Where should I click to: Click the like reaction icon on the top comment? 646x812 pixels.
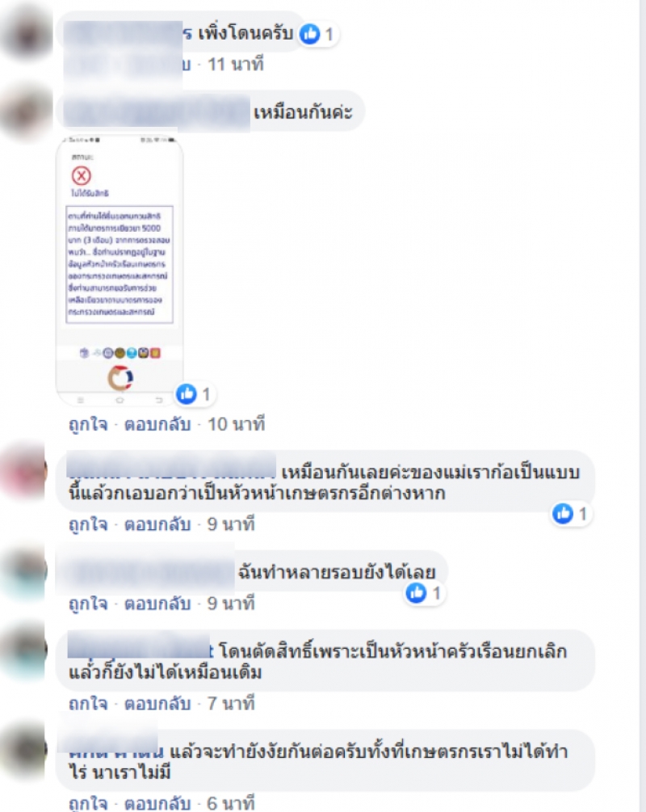310,34
